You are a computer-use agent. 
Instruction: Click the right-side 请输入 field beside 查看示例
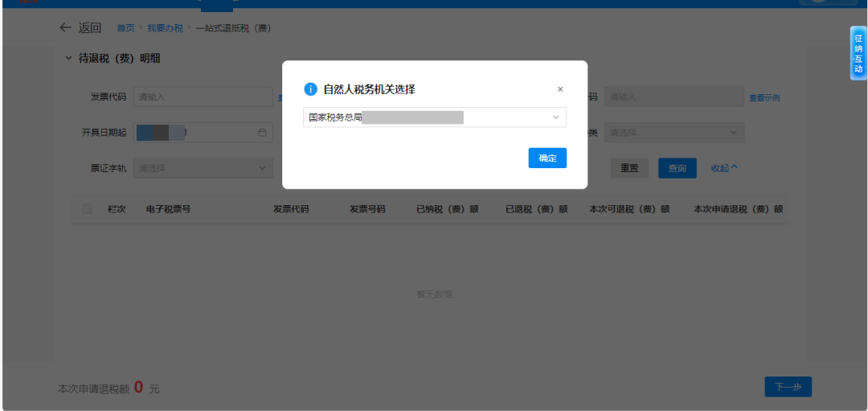674,97
